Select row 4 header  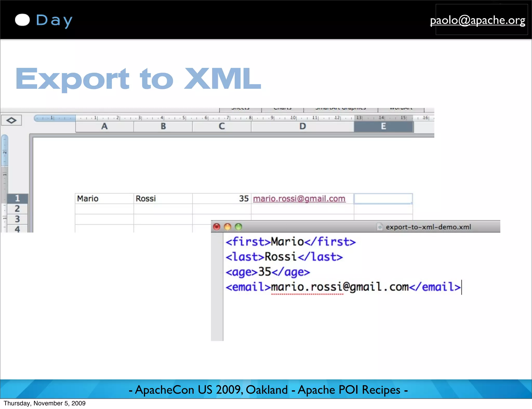coord(17,229)
